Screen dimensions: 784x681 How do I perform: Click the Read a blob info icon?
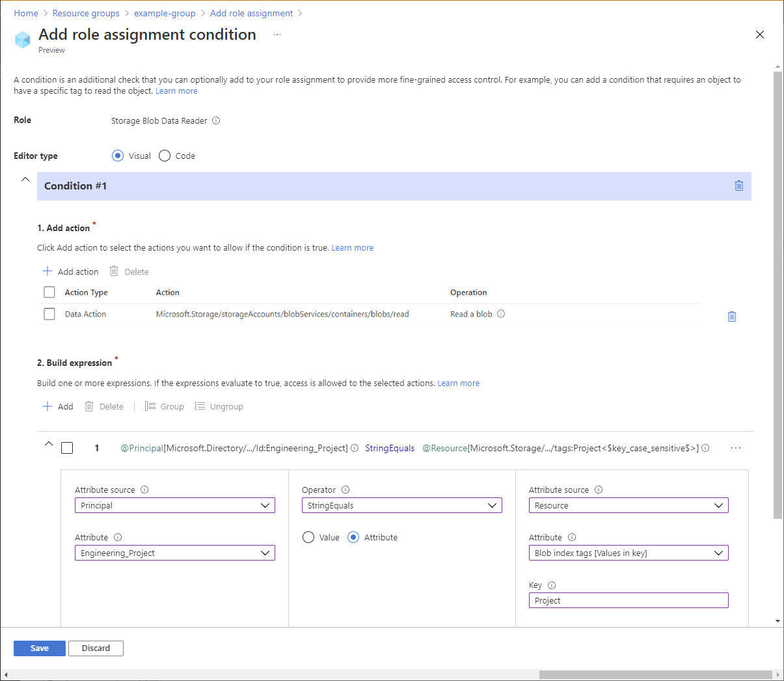[500, 314]
